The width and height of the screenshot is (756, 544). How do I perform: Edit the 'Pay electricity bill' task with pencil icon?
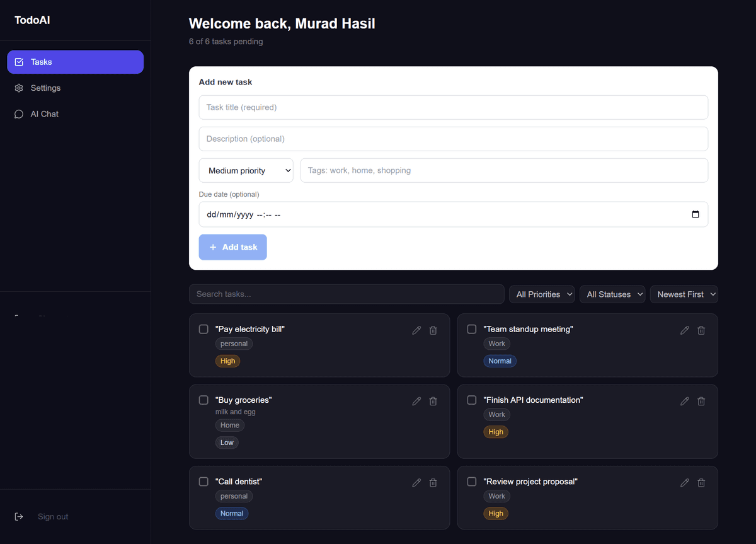point(416,330)
